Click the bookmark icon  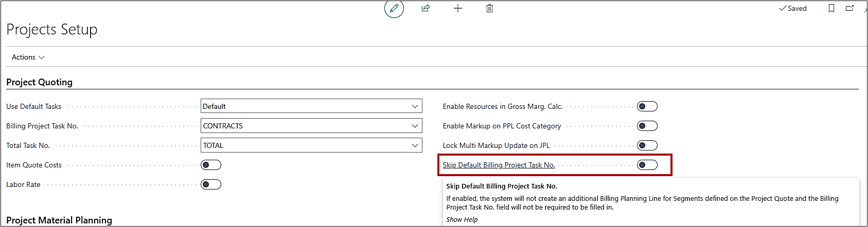[831, 9]
